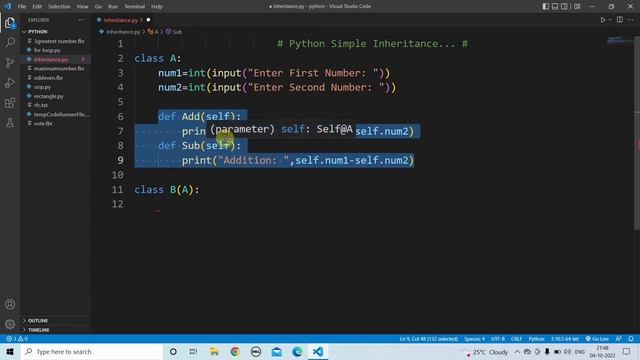The width and height of the screenshot is (640, 360).
Task: Click UTF-8 encoding status
Action: tap(498, 339)
